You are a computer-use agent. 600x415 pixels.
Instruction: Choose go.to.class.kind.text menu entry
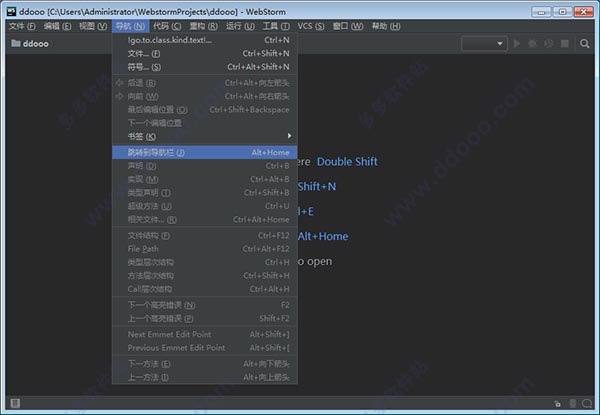(205, 40)
